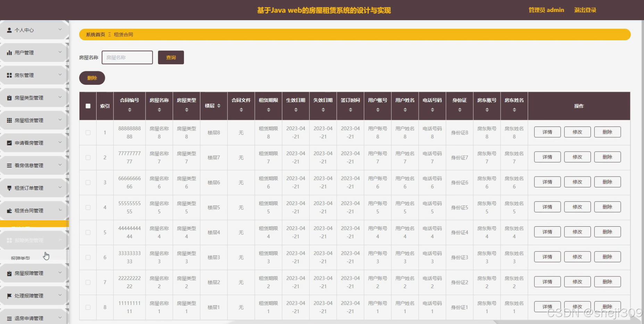Image resolution: width=644 pixels, height=324 pixels.
Task: Toggle the select-all checkbox in table header
Action: coord(88,106)
